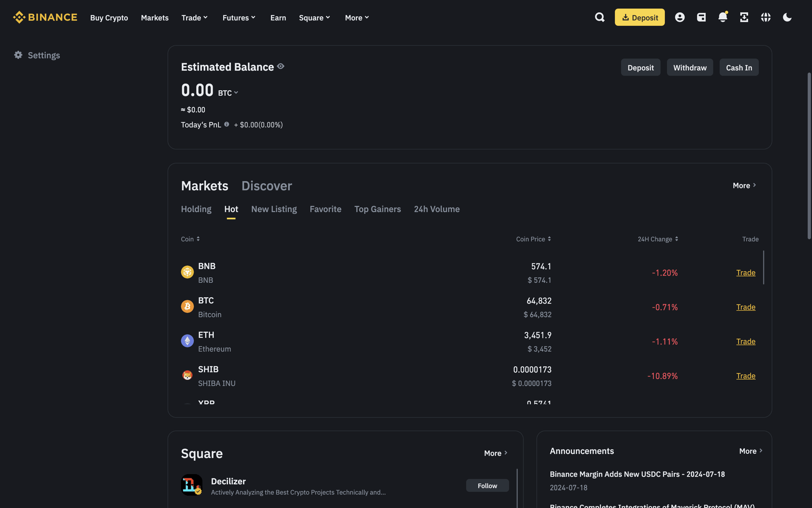
Task: Click the Cash In button
Action: (739, 67)
